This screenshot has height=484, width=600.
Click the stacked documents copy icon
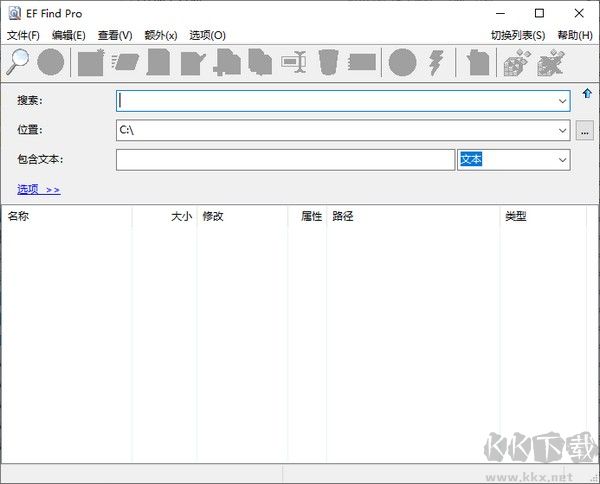point(260,62)
